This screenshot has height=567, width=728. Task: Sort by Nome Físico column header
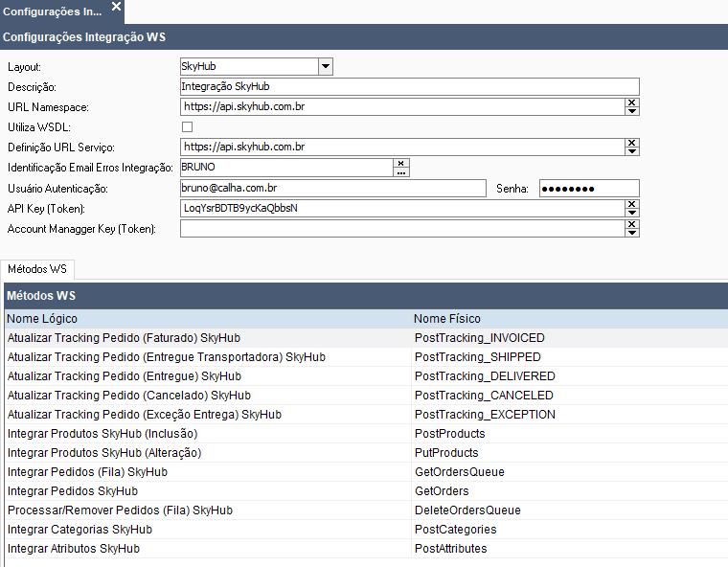point(570,319)
